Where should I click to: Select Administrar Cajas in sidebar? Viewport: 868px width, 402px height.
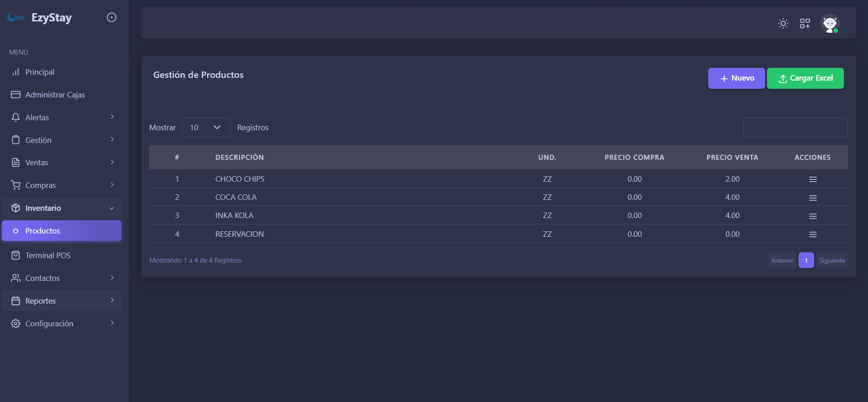55,95
